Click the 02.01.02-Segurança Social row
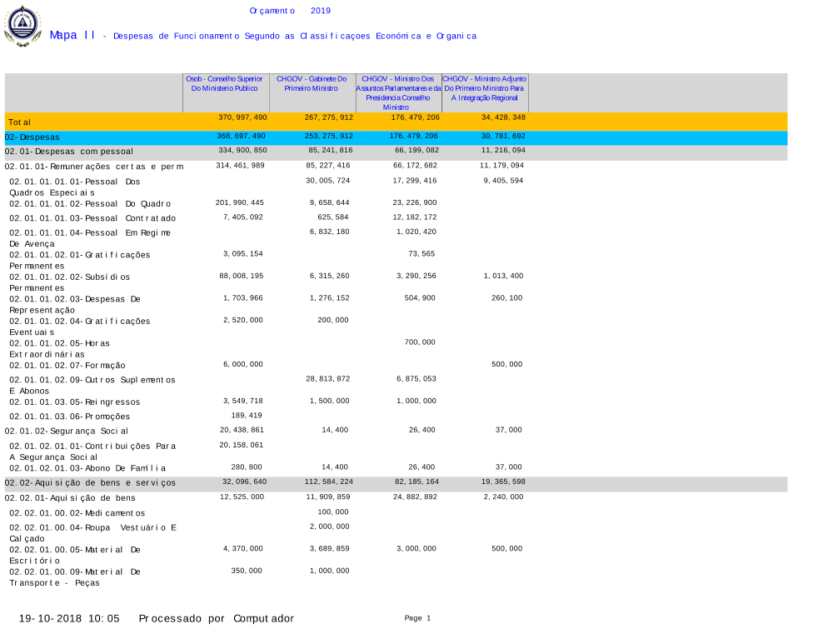The width and height of the screenshot is (833, 644). point(67,431)
